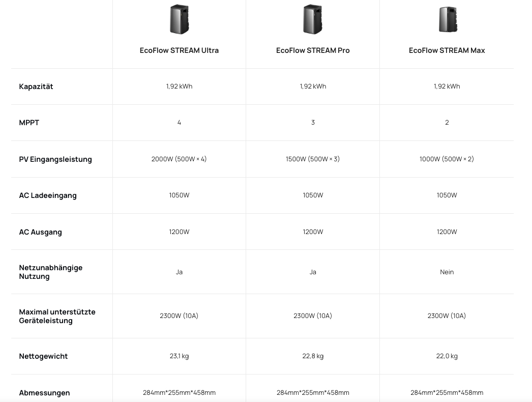
Task: Click the 23,1 kg weight value
Action: (179, 356)
